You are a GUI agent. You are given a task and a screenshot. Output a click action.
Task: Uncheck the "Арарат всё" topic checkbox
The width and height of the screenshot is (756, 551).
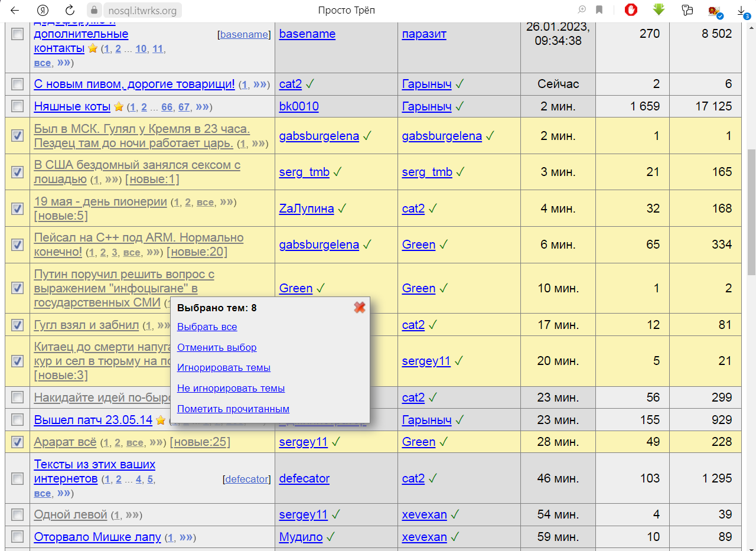coord(18,442)
